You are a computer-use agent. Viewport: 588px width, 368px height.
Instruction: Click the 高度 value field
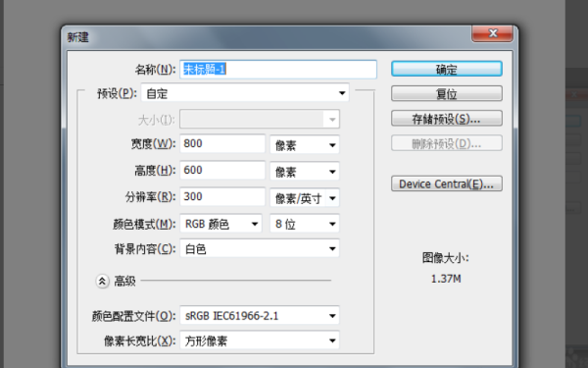[x=222, y=171]
